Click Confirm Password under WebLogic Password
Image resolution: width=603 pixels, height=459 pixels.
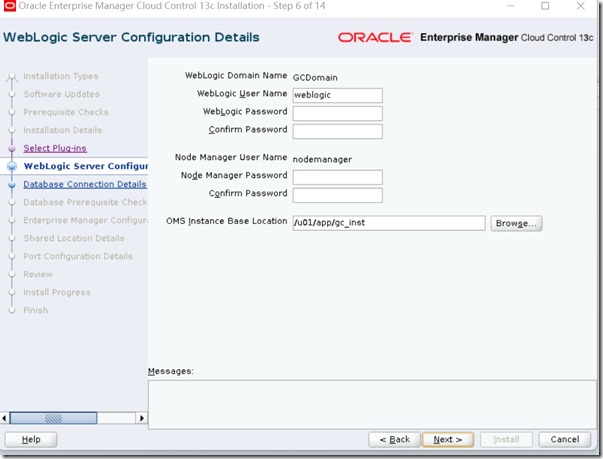[x=338, y=131]
